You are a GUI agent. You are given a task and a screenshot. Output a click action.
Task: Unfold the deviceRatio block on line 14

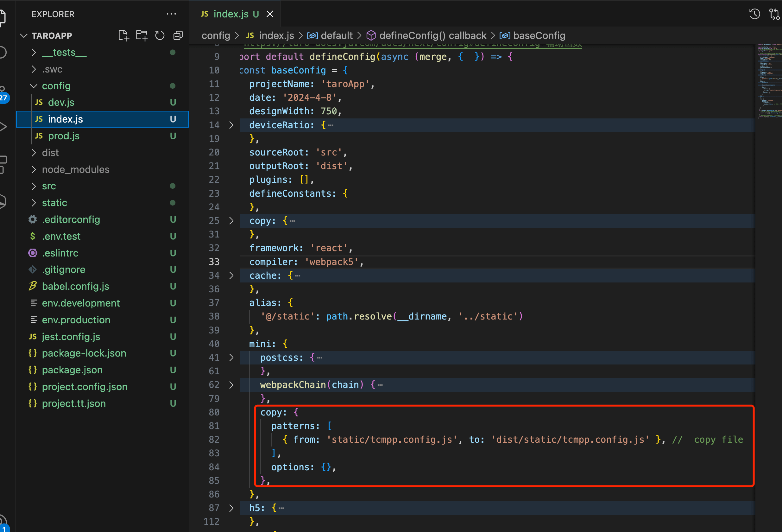pos(231,125)
